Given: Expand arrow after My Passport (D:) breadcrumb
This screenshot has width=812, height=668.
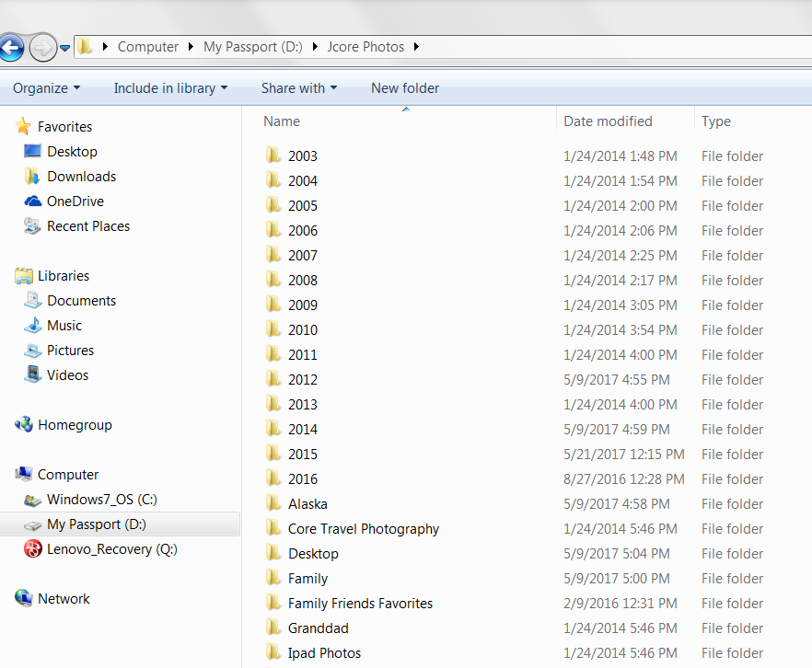Looking at the screenshot, I should (315, 47).
